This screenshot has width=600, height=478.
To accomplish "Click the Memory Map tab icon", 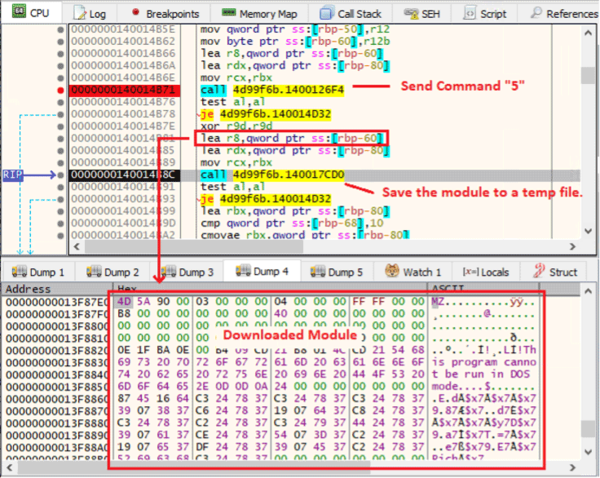I will tap(229, 13).
